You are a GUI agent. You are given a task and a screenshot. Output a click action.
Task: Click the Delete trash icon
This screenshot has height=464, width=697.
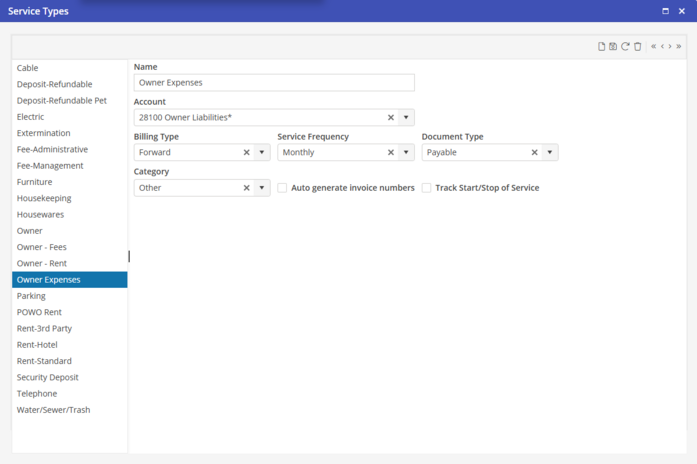pyautogui.click(x=637, y=46)
